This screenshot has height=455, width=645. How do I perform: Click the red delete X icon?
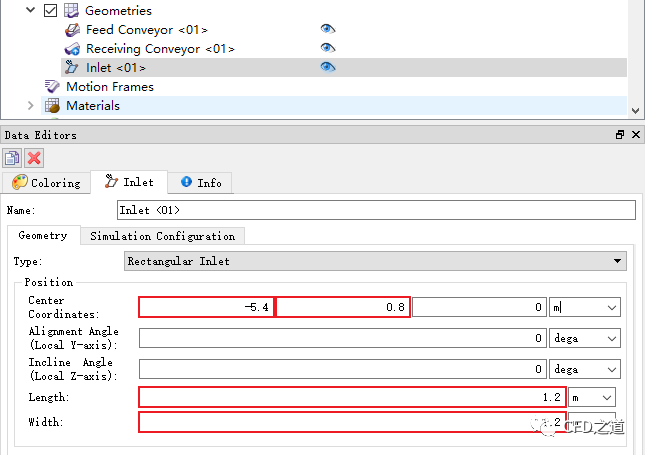click(x=34, y=158)
